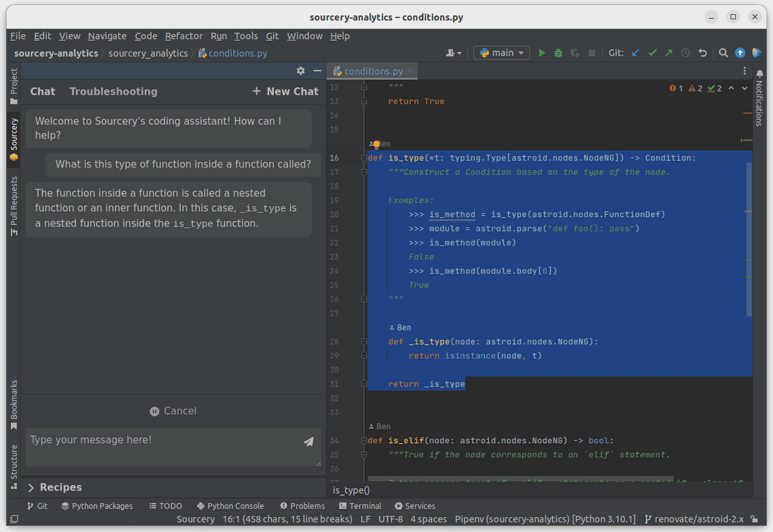Viewport: 773px width, 532px height.
Task: Push commits with the Git push arrow
Action: point(669,53)
